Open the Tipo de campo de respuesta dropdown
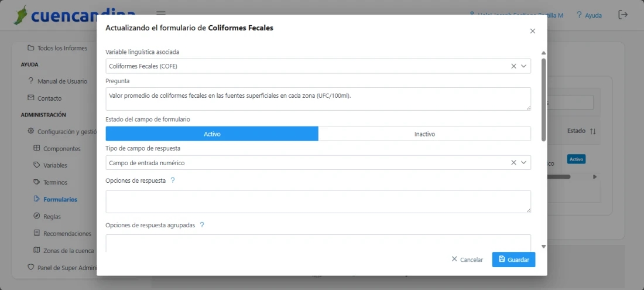 tap(524, 163)
